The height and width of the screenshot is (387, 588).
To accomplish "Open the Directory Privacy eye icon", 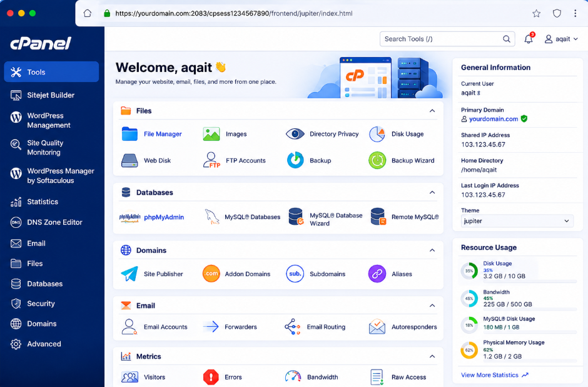I will [x=295, y=134].
